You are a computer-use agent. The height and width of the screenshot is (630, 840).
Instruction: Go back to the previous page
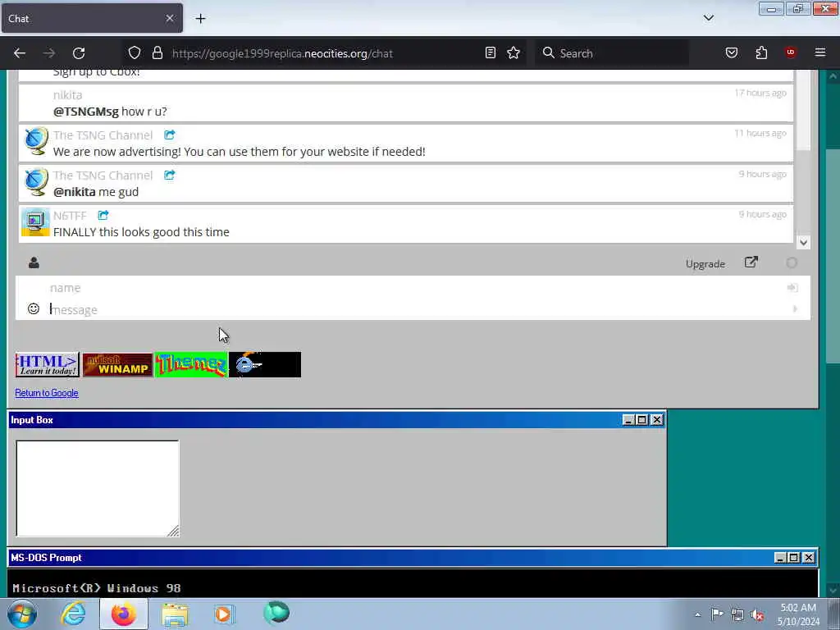point(20,53)
